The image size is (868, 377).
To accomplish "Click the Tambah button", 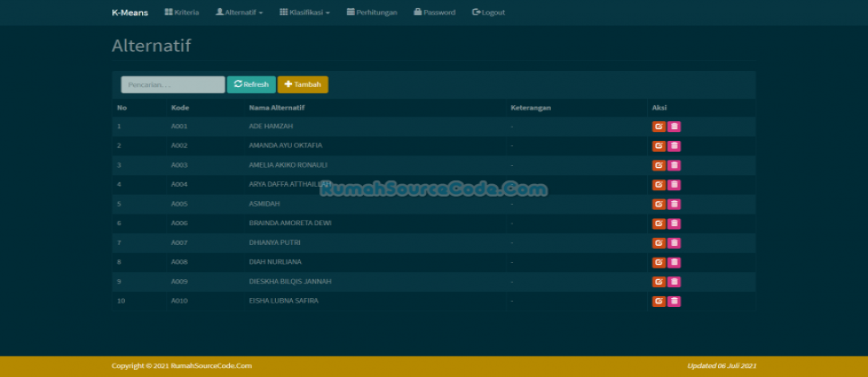I will tap(303, 84).
